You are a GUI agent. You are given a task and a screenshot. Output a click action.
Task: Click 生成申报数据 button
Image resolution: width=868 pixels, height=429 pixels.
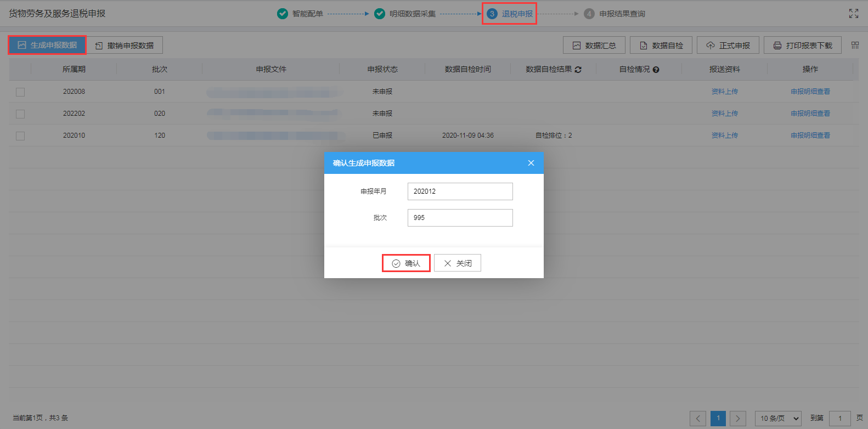(47, 45)
